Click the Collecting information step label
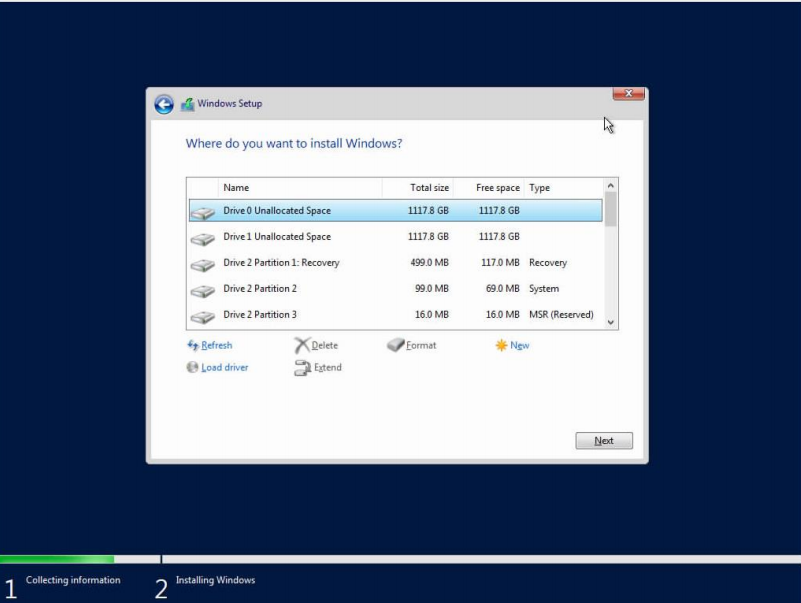 [x=73, y=580]
